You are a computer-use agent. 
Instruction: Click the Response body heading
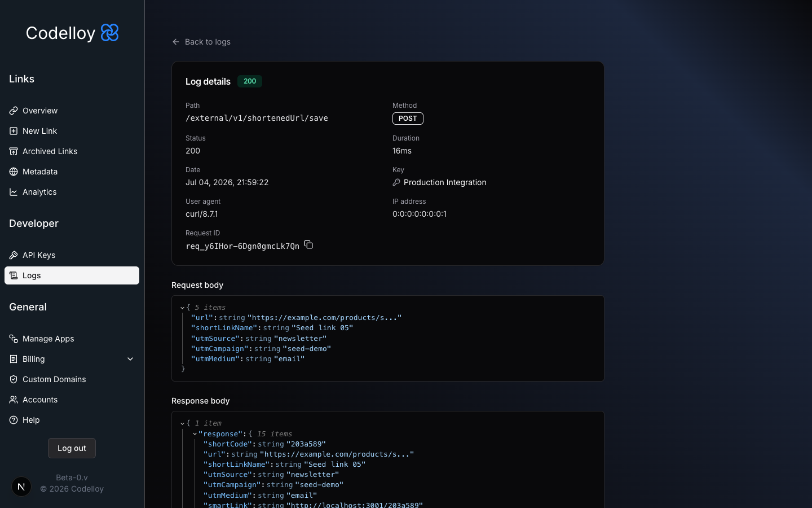[201, 401]
